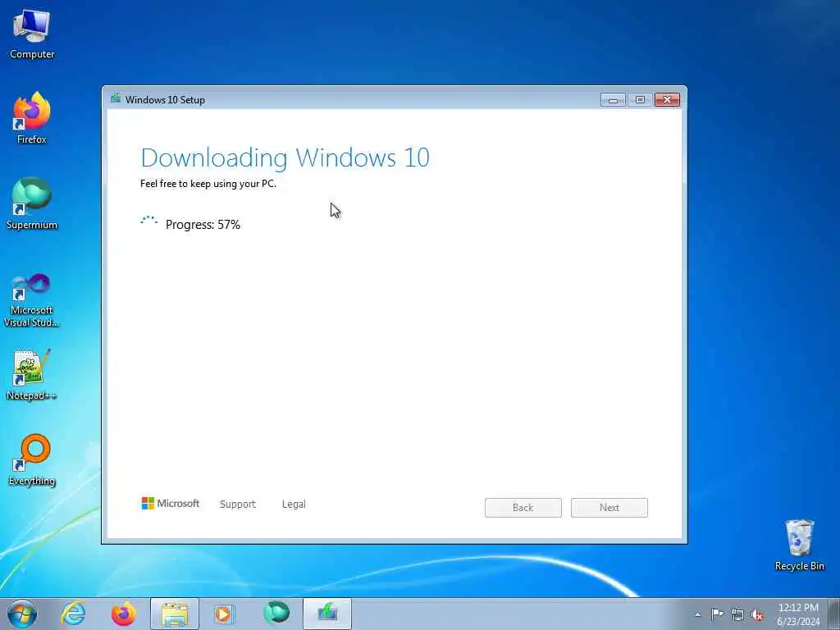Open the Support link
Image resolution: width=840 pixels, height=630 pixels.
coord(238,504)
